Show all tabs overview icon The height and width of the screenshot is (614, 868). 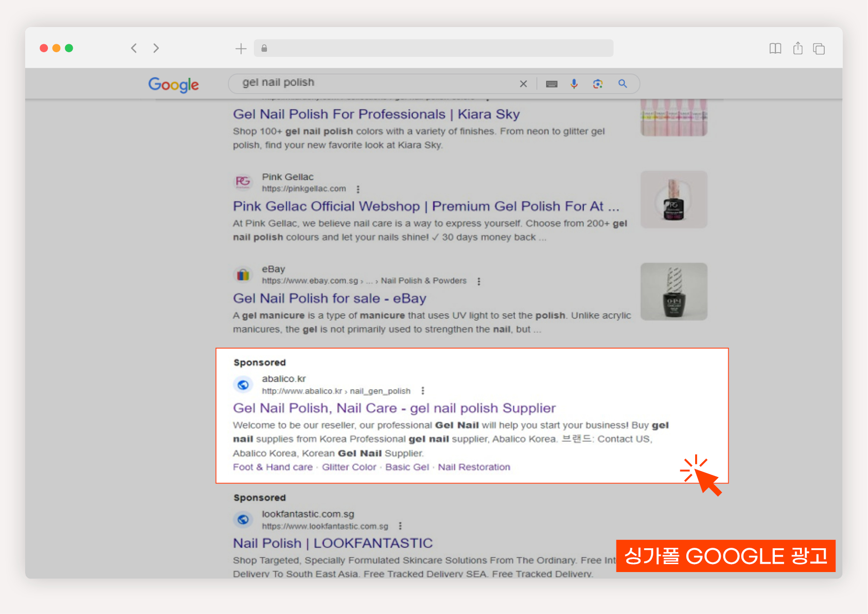[x=819, y=48]
